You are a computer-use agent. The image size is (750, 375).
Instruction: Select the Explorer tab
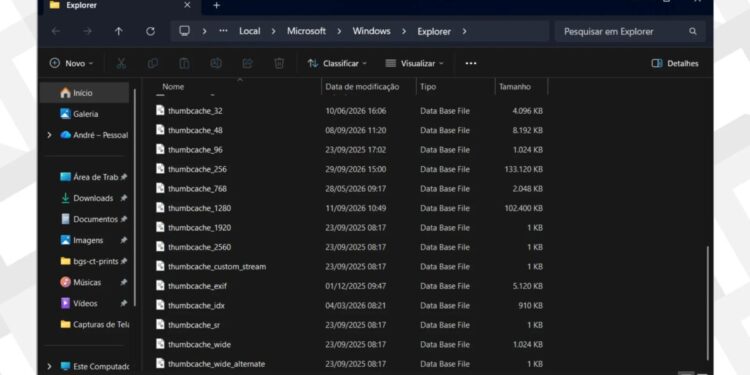pos(121,5)
